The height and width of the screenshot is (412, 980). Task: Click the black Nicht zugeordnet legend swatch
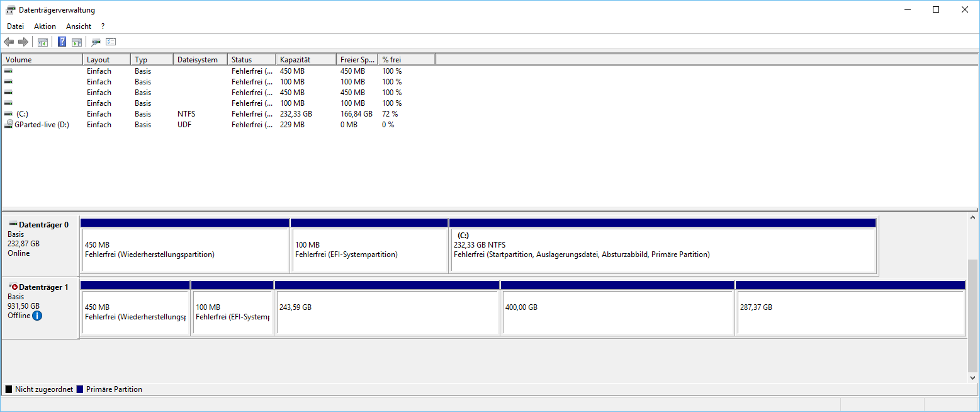point(8,389)
